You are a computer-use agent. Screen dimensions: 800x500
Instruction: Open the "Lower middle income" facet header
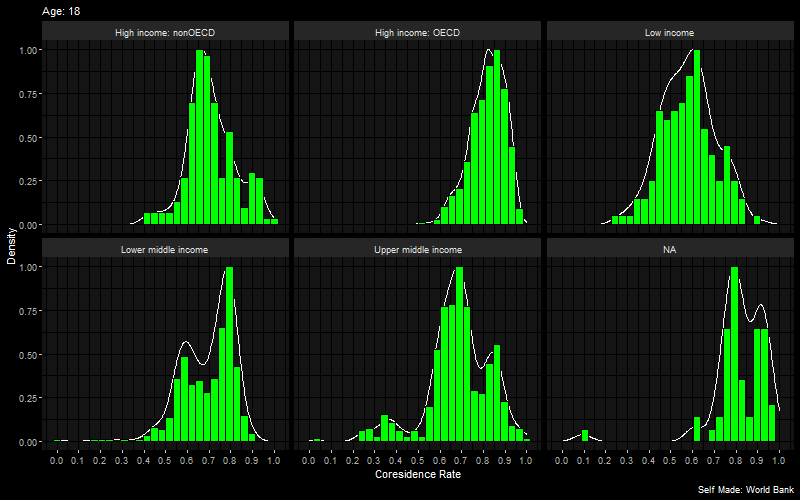(165, 249)
